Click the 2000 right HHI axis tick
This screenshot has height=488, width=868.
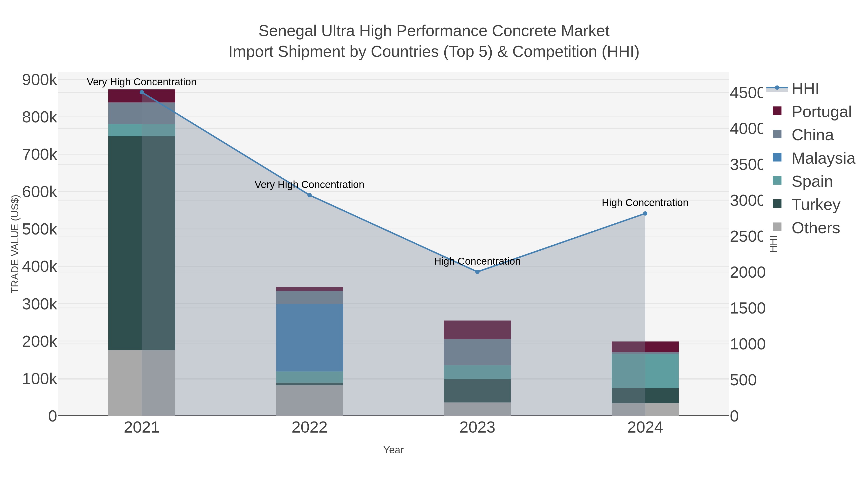pyautogui.click(x=748, y=273)
